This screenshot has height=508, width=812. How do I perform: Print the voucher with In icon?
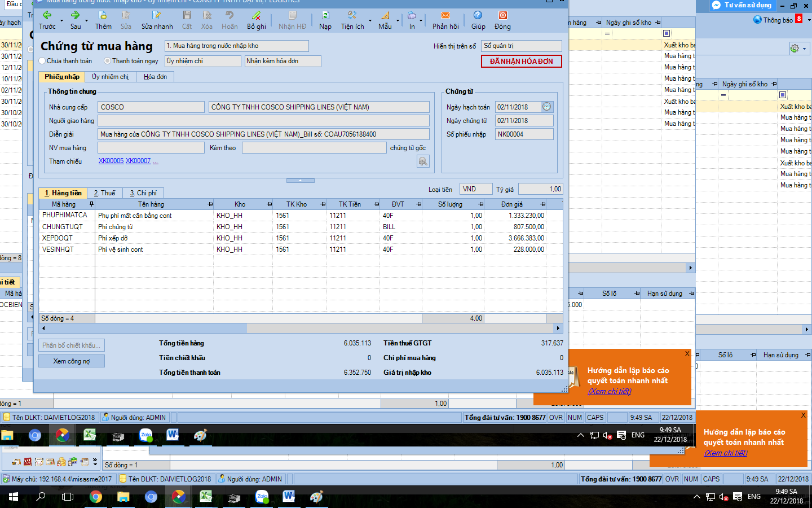click(x=412, y=20)
